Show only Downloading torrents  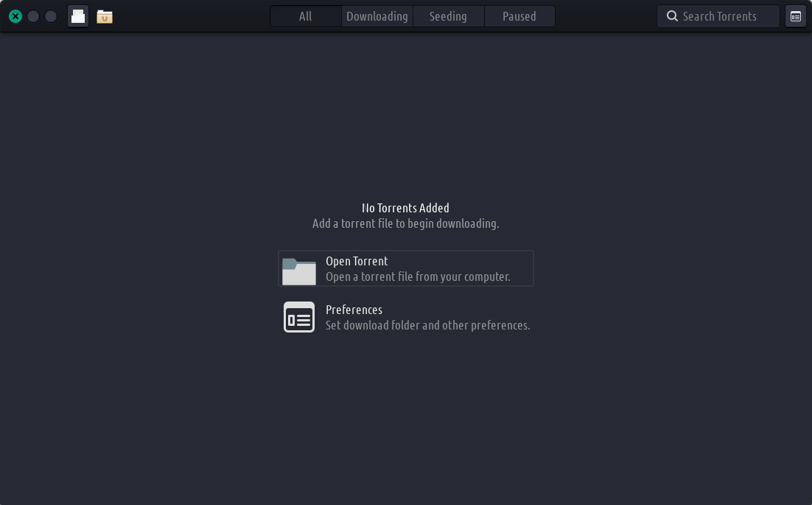377,16
